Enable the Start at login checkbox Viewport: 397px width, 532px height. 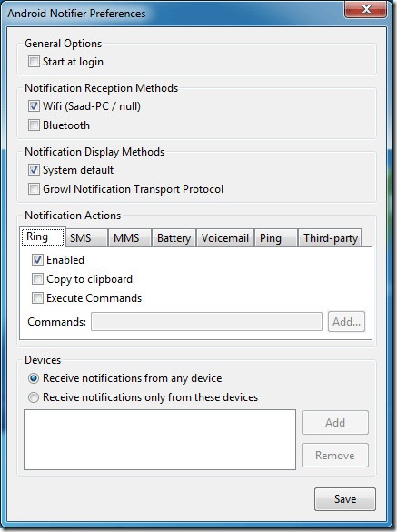[34, 62]
